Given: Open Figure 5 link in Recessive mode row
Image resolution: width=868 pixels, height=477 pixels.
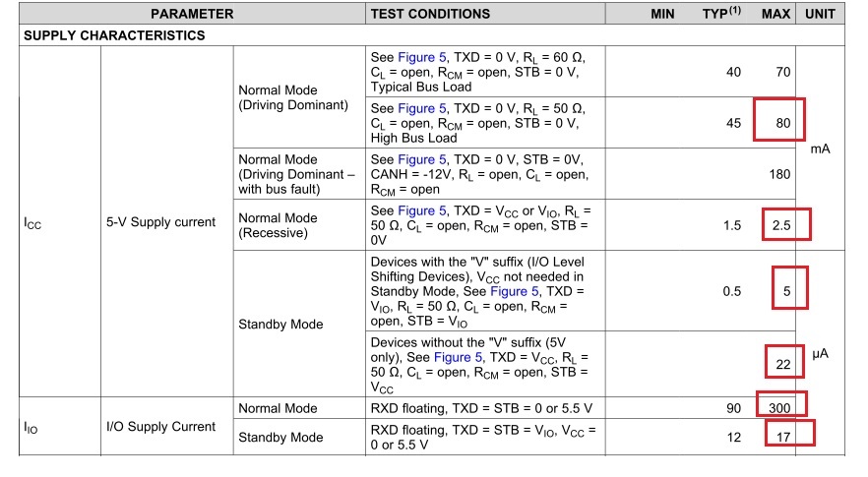Looking at the screenshot, I should click(422, 210).
